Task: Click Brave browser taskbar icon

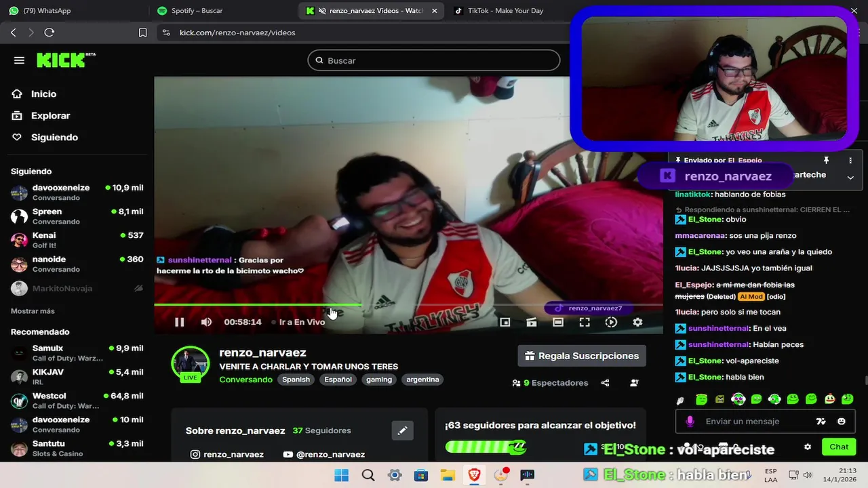Action: click(474, 475)
